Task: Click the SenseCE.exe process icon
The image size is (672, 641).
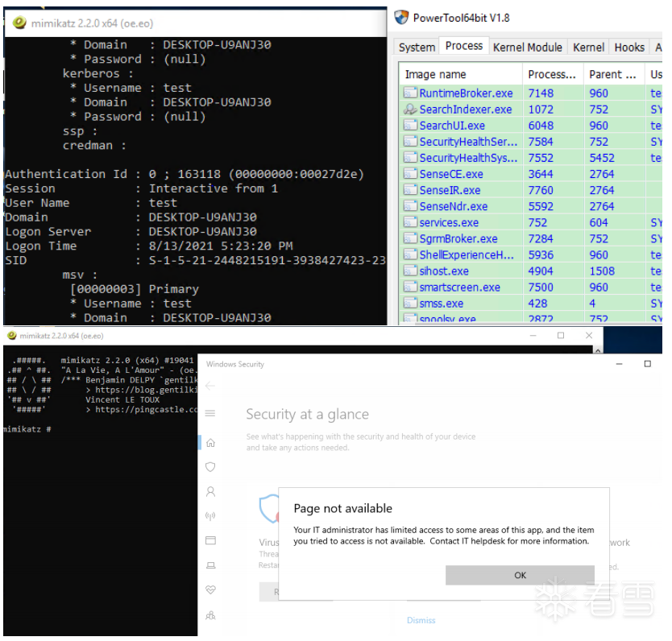Action: [410, 174]
